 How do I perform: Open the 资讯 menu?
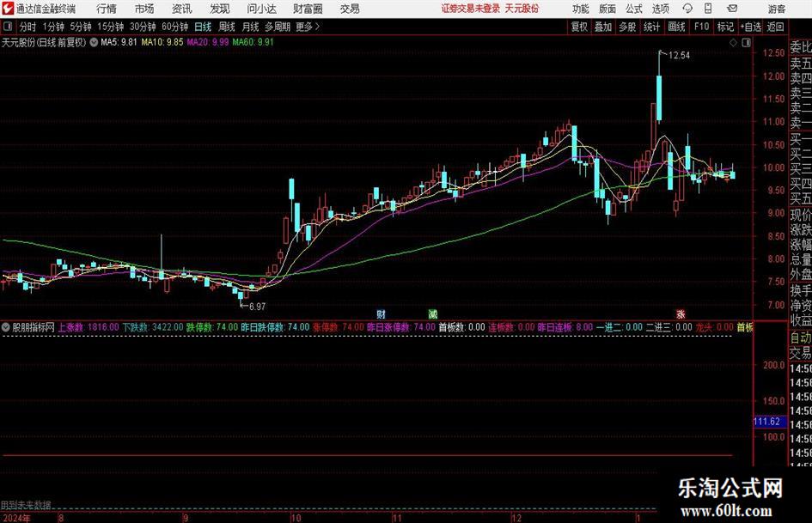[182, 9]
